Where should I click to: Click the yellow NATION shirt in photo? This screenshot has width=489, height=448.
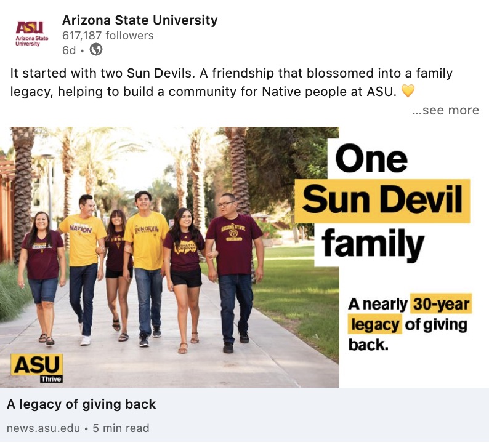click(82, 240)
